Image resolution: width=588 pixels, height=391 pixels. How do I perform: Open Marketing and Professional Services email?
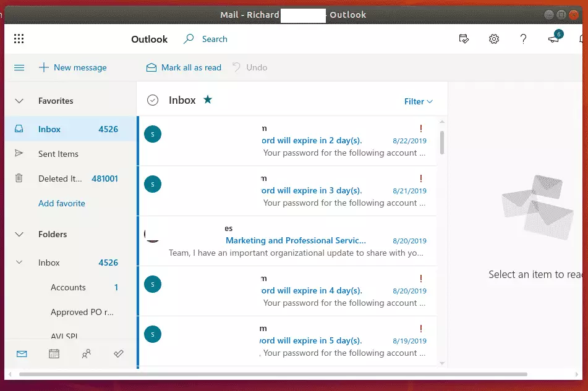pos(288,241)
